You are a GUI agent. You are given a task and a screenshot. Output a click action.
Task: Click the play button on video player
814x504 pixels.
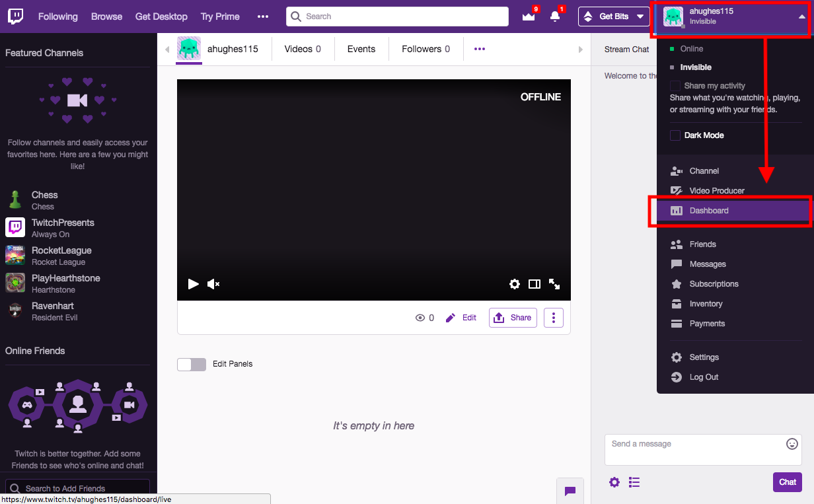(194, 284)
